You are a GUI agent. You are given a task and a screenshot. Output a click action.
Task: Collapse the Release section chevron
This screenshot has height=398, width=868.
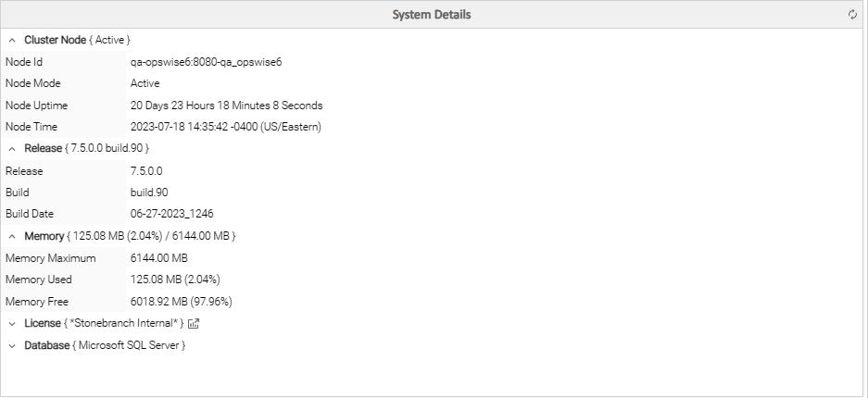(12, 148)
